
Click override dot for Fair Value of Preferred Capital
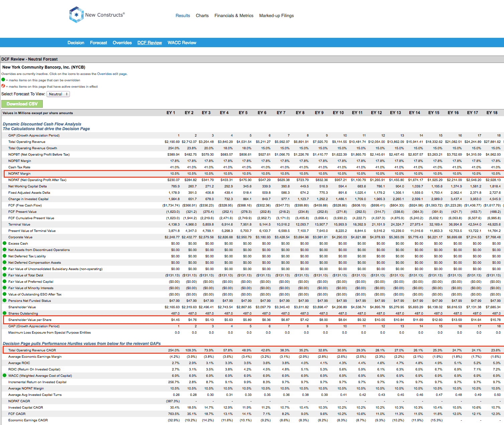(x=5, y=281)
